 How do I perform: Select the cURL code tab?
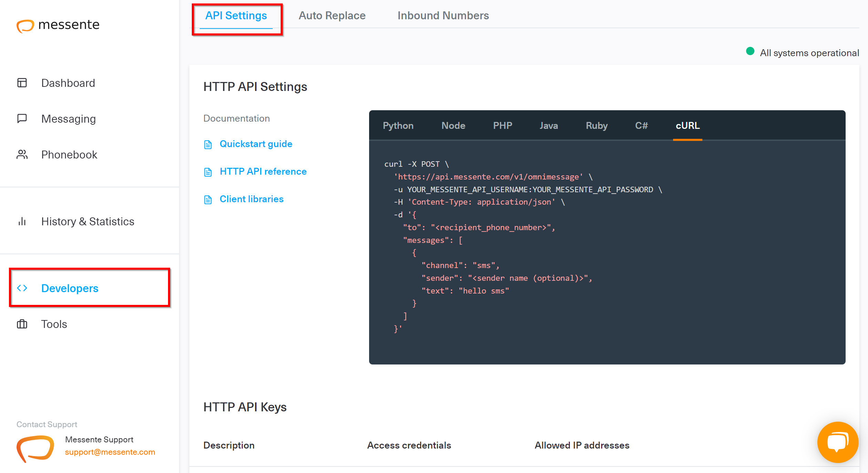pos(688,126)
